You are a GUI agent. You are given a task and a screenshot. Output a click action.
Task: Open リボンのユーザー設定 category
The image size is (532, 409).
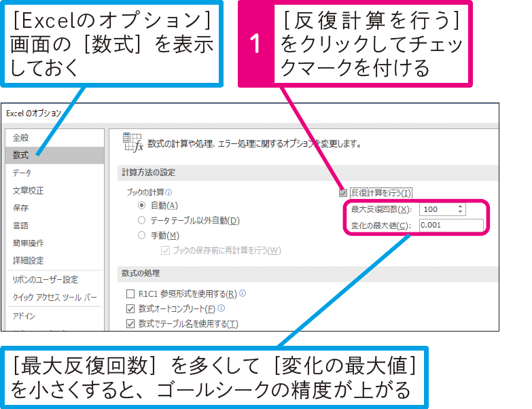(x=54, y=280)
